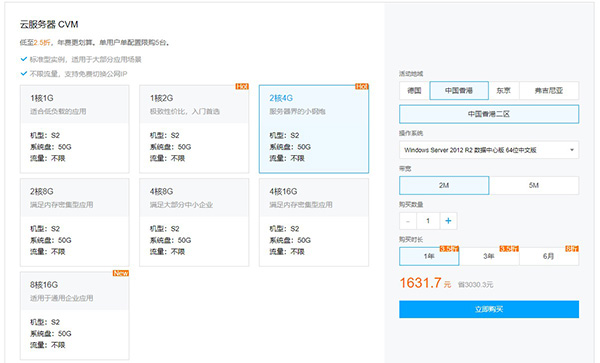Switch region to 弗吉尼亚
The width and height of the screenshot is (600, 363).
[x=549, y=91]
